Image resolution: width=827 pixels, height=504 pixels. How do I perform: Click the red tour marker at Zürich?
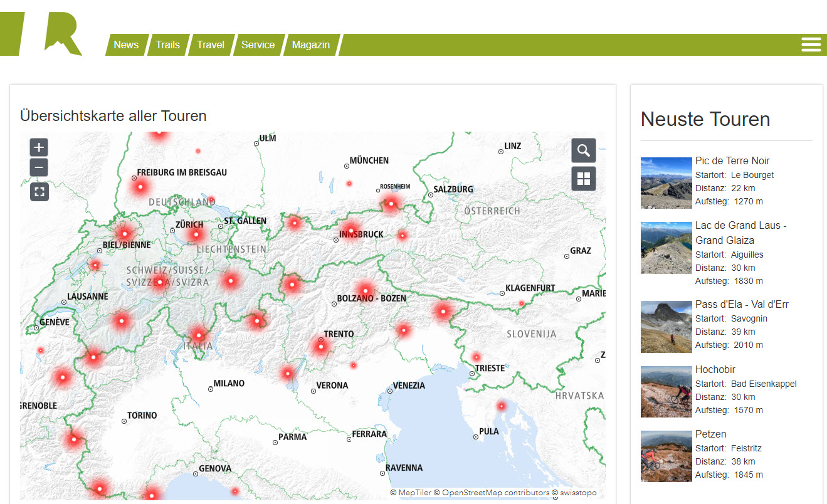(196, 234)
